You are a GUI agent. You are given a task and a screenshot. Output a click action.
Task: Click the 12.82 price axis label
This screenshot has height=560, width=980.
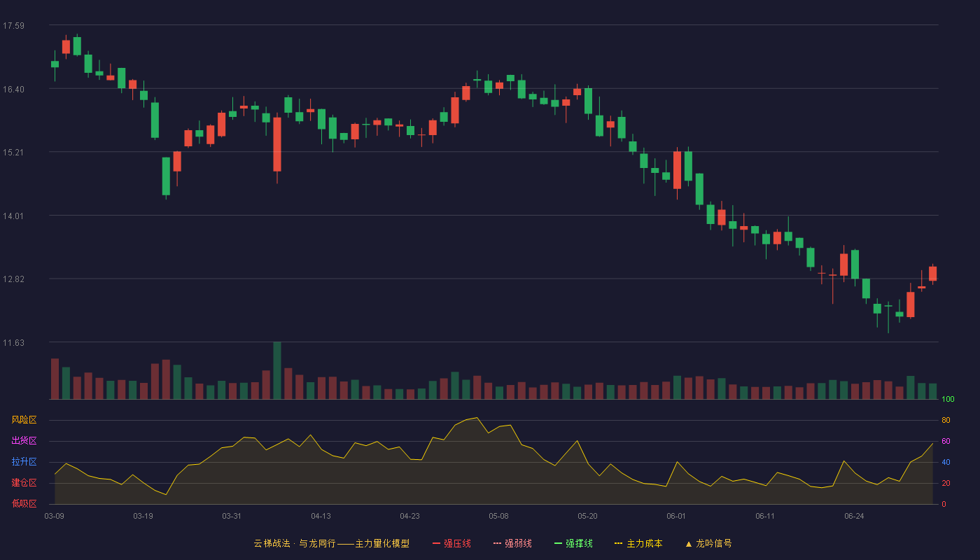(x=13, y=279)
